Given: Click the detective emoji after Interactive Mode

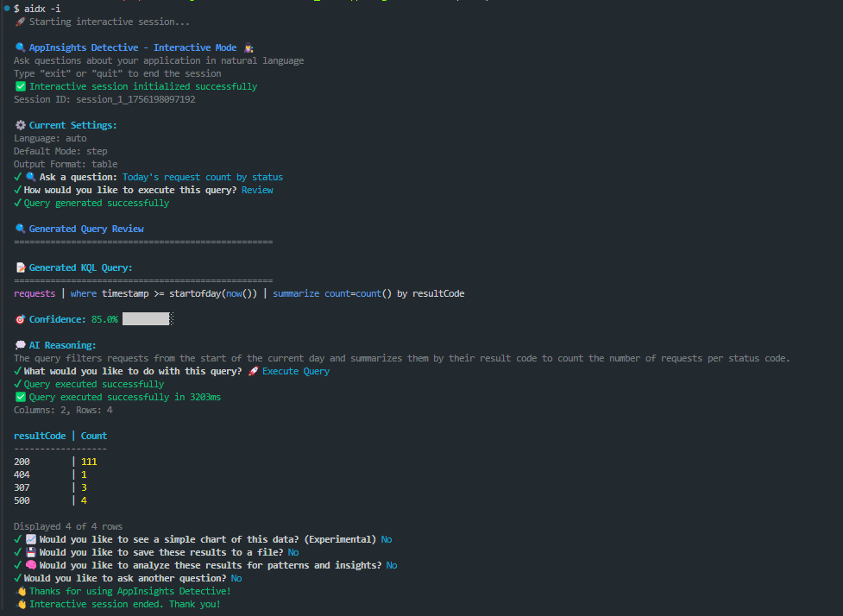Looking at the screenshot, I should tap(248, 47).
